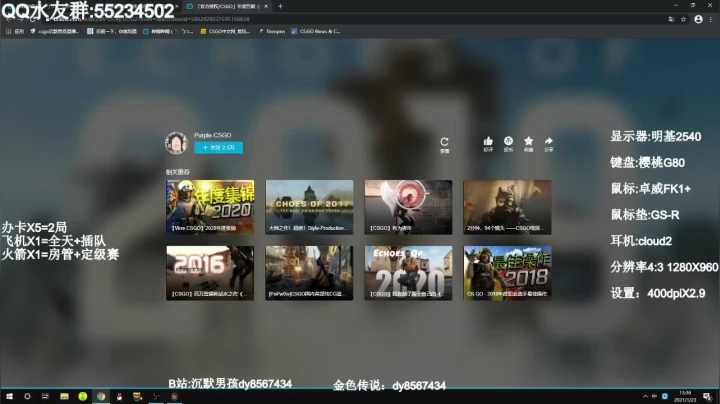Click the Chrome icon in the taskbar
Screen dimensions: 720x404
101,396
